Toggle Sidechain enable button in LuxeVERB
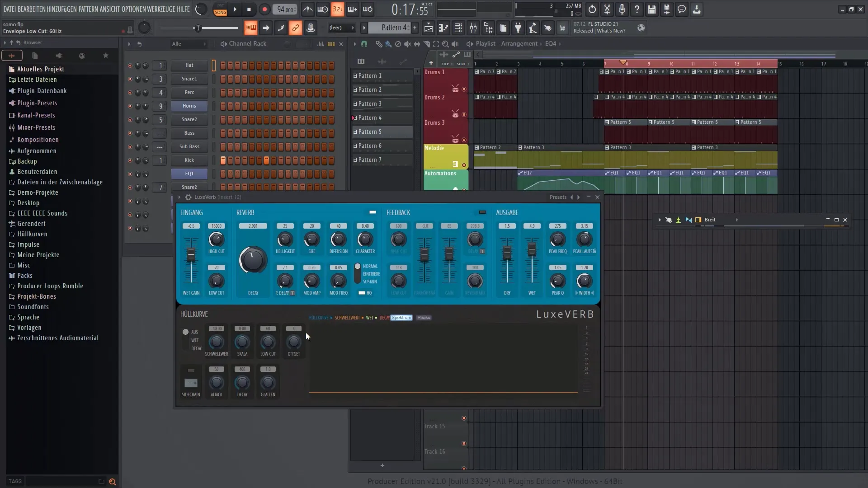 point(191,369)
